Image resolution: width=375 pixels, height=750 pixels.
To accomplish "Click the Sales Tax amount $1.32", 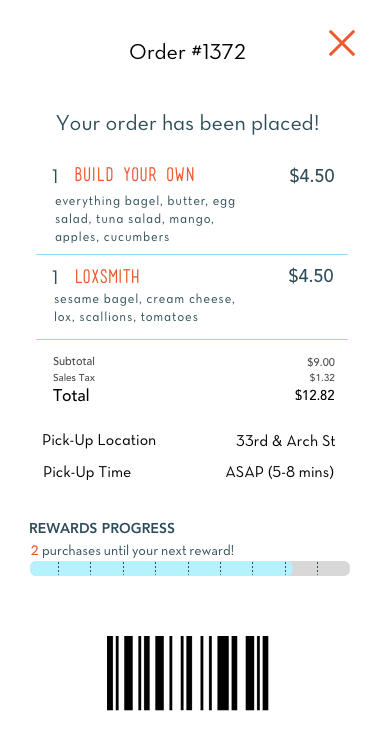I will tap(322, 378).
